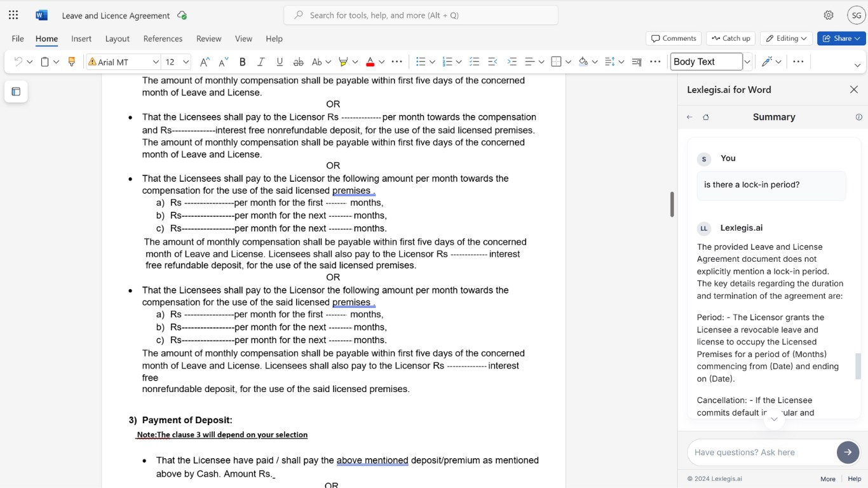
Task: Expand the shading color options arrow
Action: point(594,62)
